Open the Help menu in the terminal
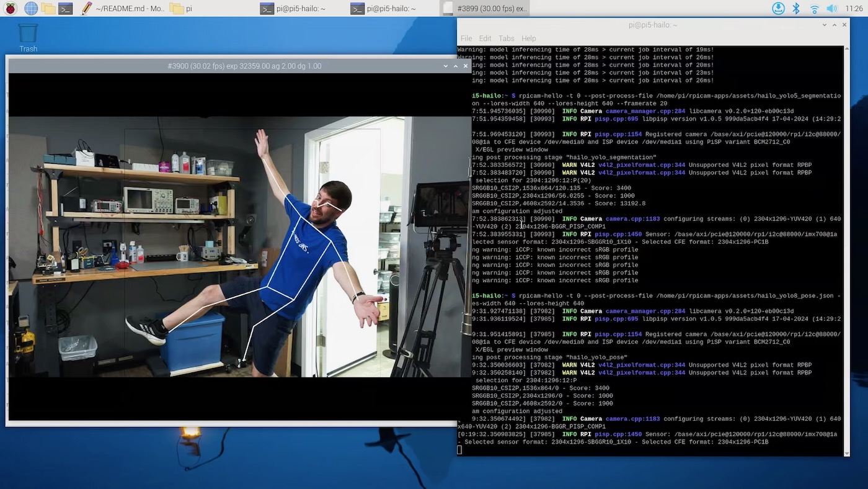This screenshot has height=489, width=868. pos(528,38)
